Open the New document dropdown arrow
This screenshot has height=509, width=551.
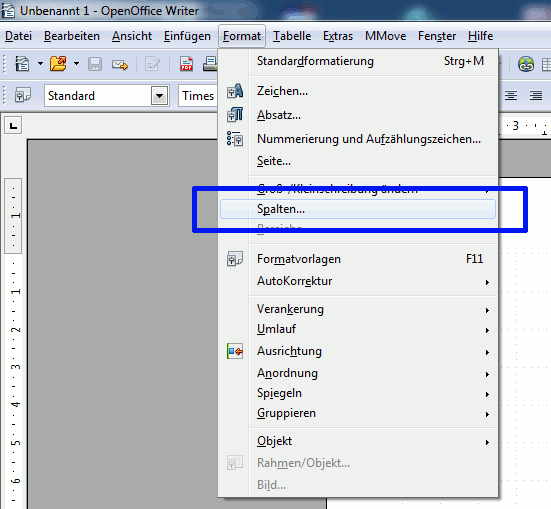pos(40,64)
